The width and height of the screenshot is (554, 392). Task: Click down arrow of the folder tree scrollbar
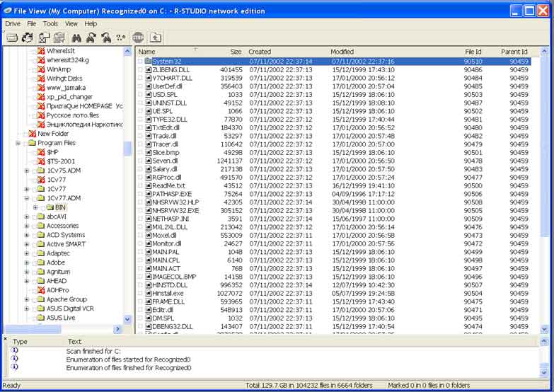[127, 319]
